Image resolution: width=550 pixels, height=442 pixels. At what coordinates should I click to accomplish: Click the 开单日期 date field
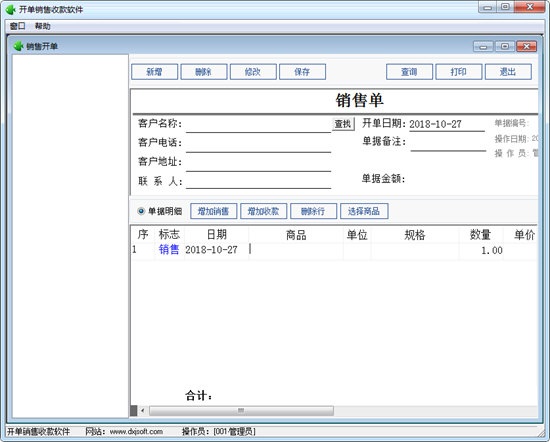click(x=447, y=124)
